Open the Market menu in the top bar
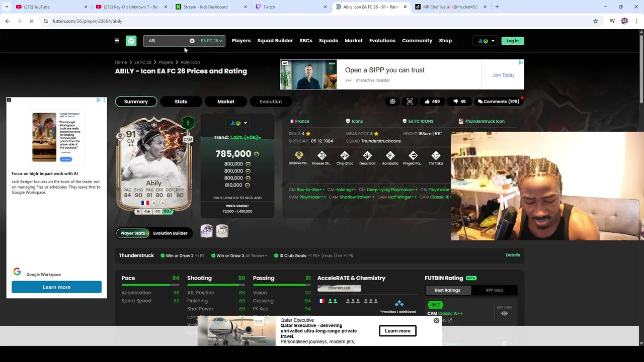644x362 pixels. [354, 41]
